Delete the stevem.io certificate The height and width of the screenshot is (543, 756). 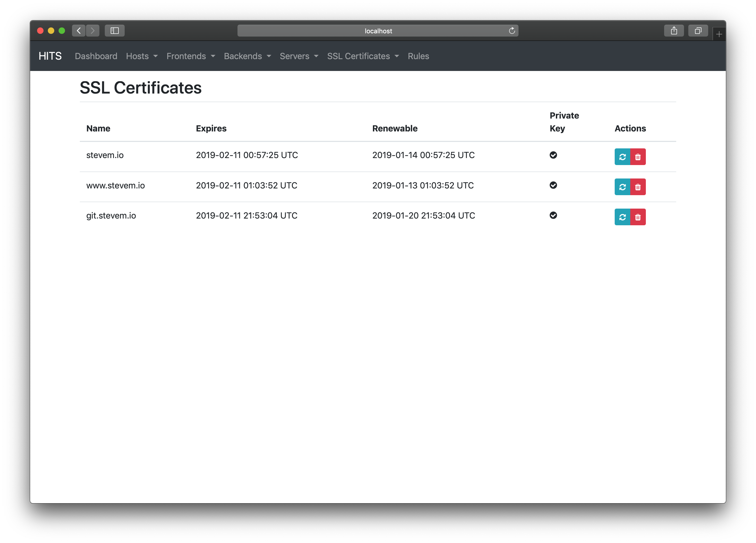tap(638, 157)
